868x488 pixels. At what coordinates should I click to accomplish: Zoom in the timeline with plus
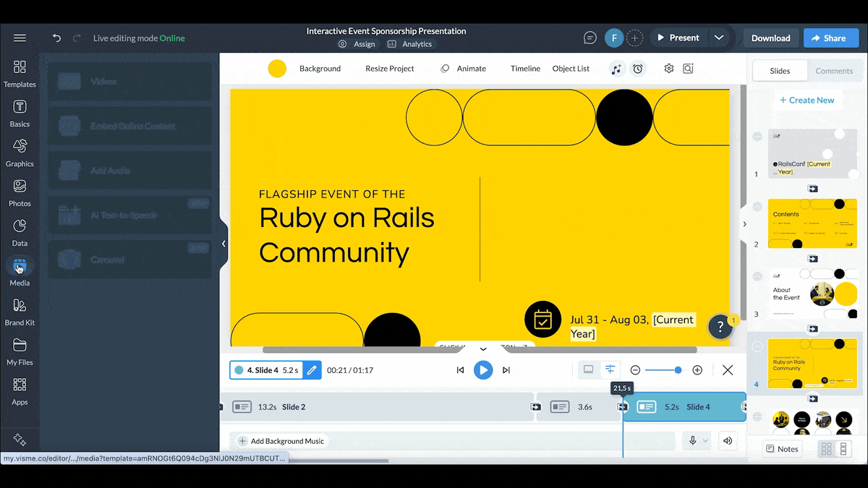point(697,370)
